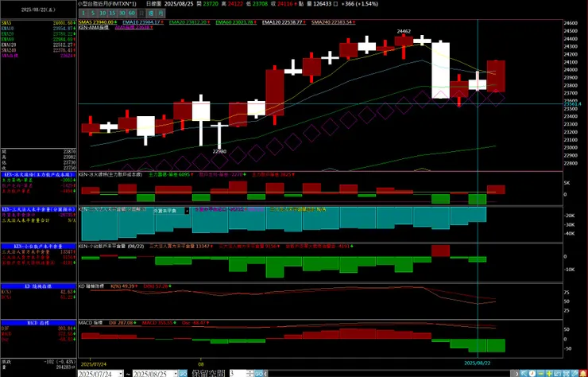The image size is (588, 377).
Task: Select the 15-minute timeframe button
Action: [x=112, y=14]
